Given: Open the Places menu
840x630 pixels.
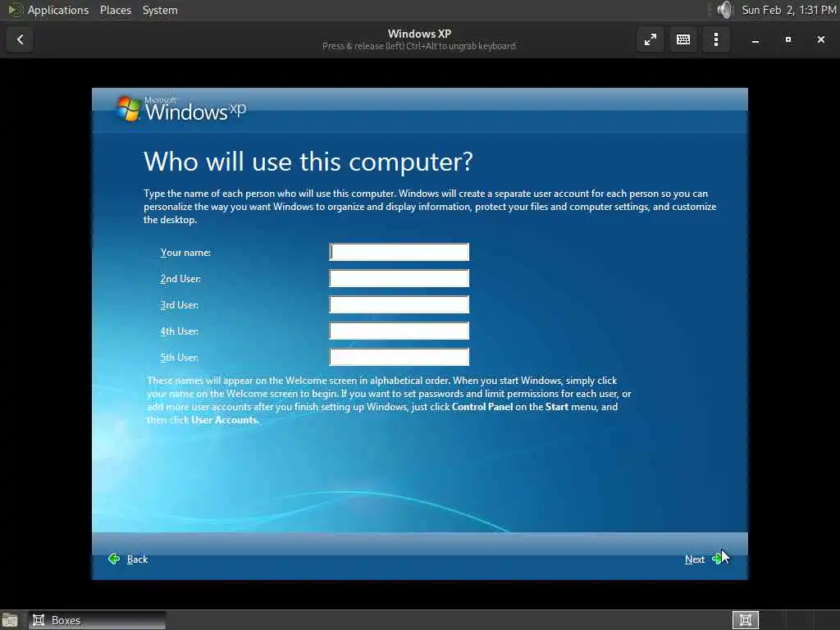Looking at the screenshot, I should tap(115, 10).
